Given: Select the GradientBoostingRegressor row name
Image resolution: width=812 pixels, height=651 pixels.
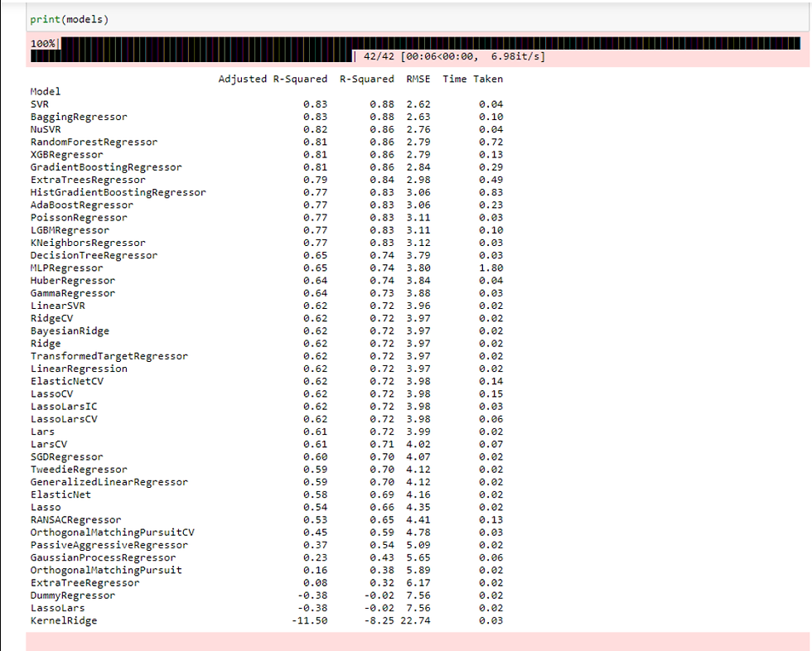Looking at the screenshot, I should [106, 167].
